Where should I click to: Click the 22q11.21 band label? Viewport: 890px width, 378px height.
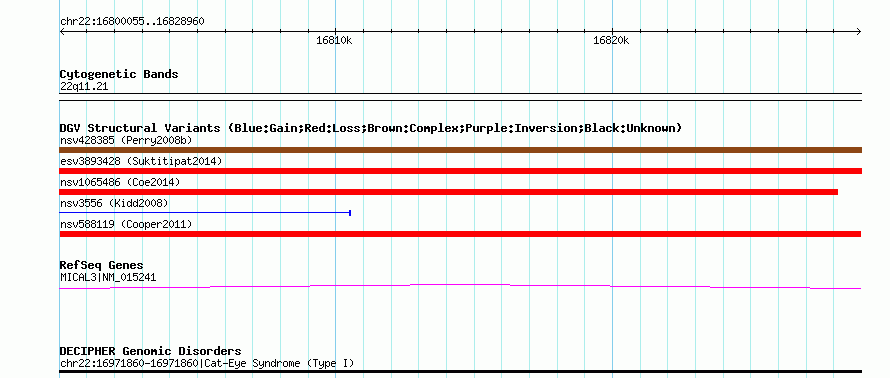tap(83, 87)
